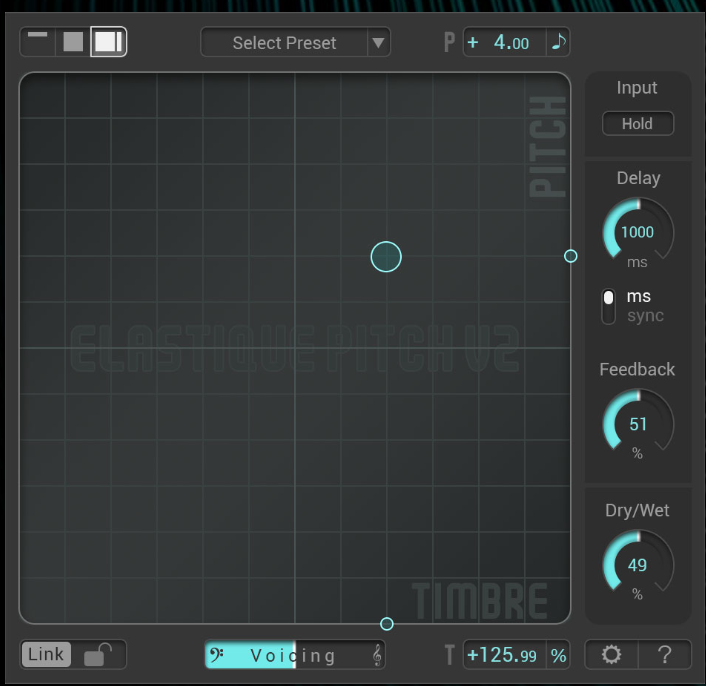Screen dimensions: 706x686
Task: Click the Feedback section label
Action: click(x=637, y=369)
